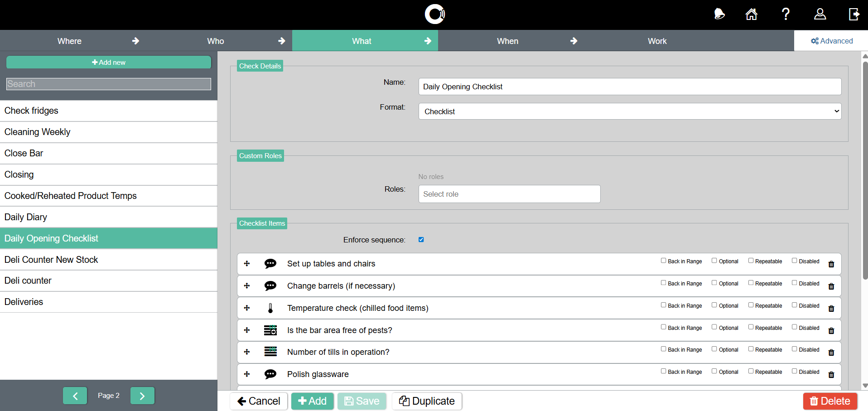
Task: Click trash icon for 'Number of tills' row
Action: (x=831, y=353)
